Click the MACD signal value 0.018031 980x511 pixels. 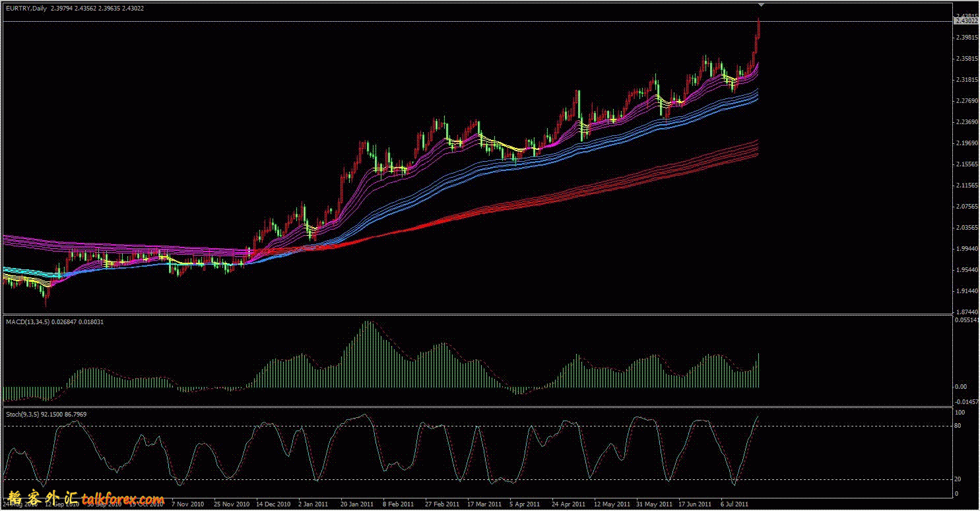click(90, 322)
